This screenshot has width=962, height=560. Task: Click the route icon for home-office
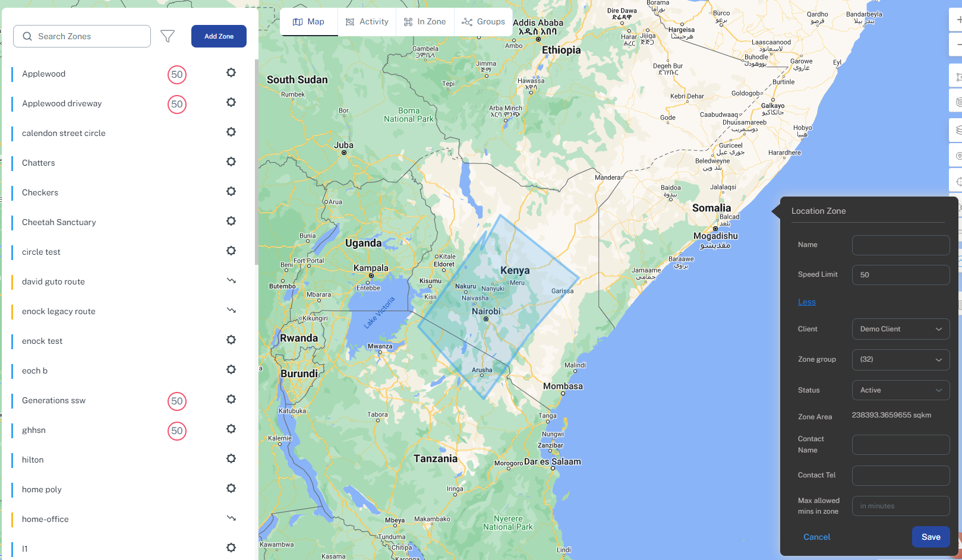tap(231, 518)
